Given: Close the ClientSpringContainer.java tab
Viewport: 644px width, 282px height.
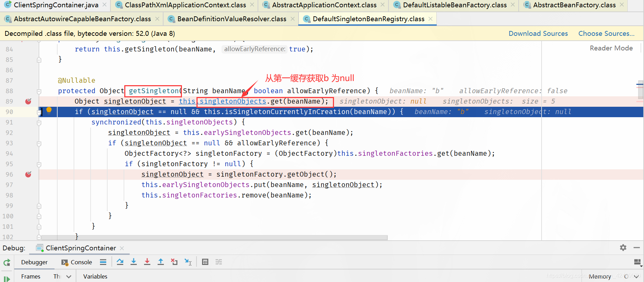Looking at the screenshot, I should [x=104, y=5].
